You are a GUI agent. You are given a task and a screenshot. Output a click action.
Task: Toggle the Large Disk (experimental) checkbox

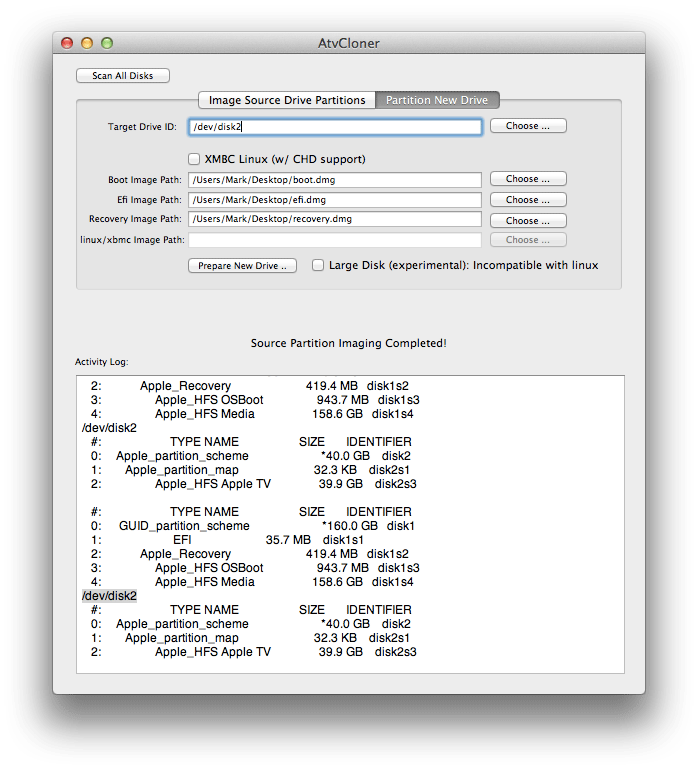click(318, 265)
